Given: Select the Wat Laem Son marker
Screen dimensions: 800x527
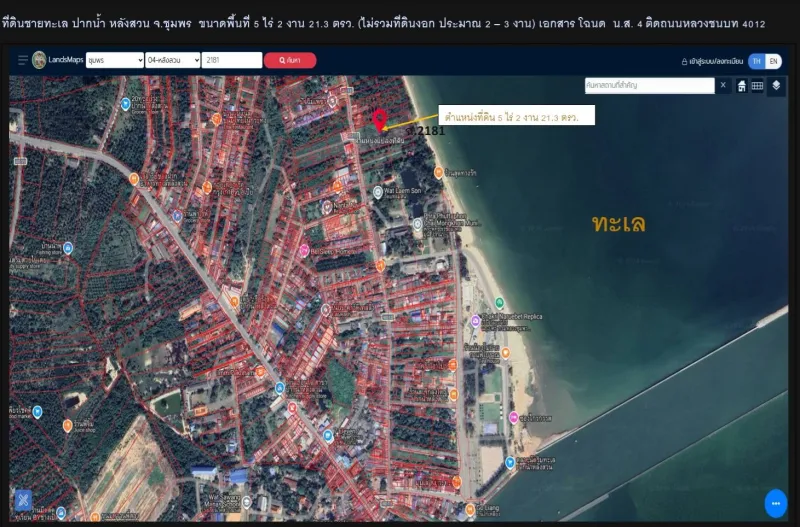Looking at the screenshot, I should 378,192.
